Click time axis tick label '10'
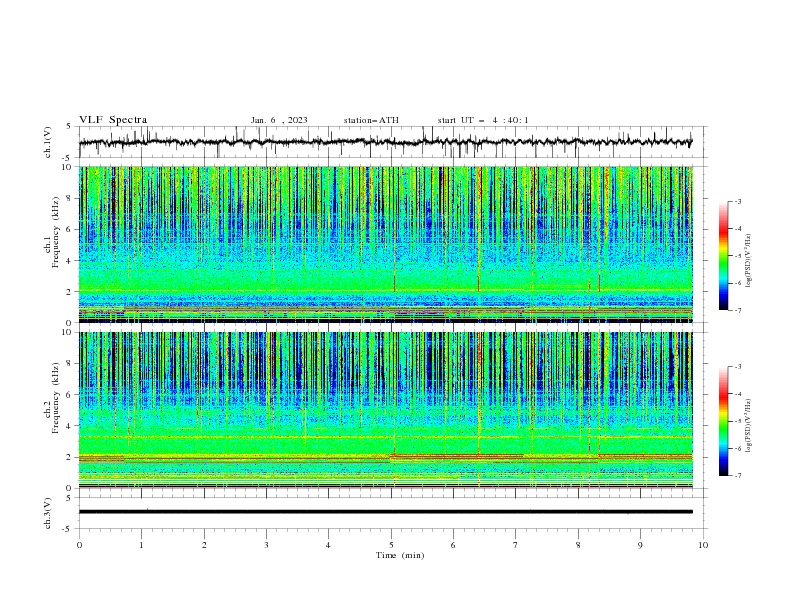 tap(703, 545)
